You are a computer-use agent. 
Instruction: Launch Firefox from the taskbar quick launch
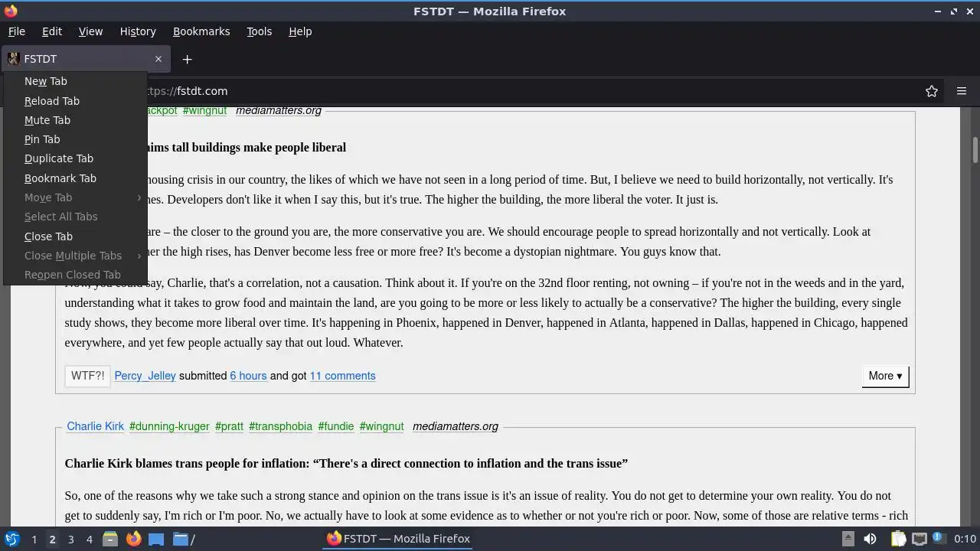click(x=133, y=539)
